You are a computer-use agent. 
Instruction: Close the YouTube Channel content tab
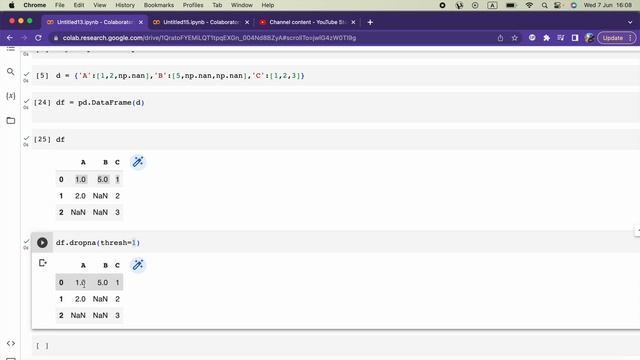(x=353, y=22)
